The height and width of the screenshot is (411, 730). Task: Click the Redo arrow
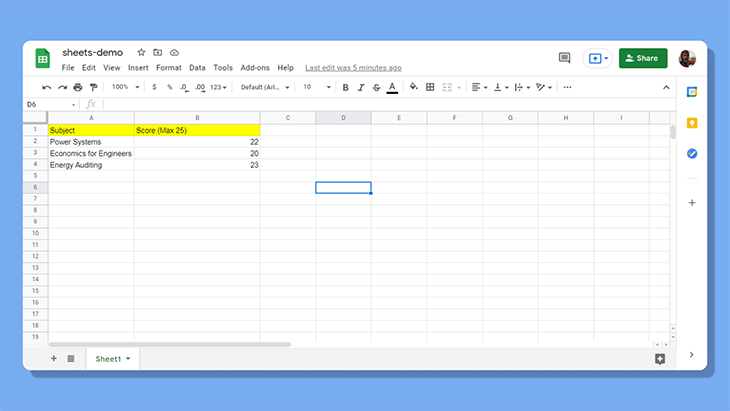click(62, 87)
